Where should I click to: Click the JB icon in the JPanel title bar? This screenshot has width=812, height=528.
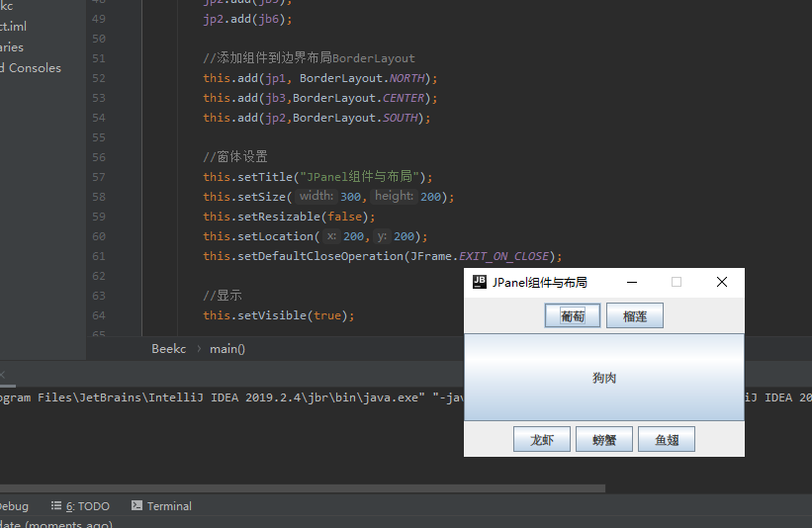[x=479, y=282]
